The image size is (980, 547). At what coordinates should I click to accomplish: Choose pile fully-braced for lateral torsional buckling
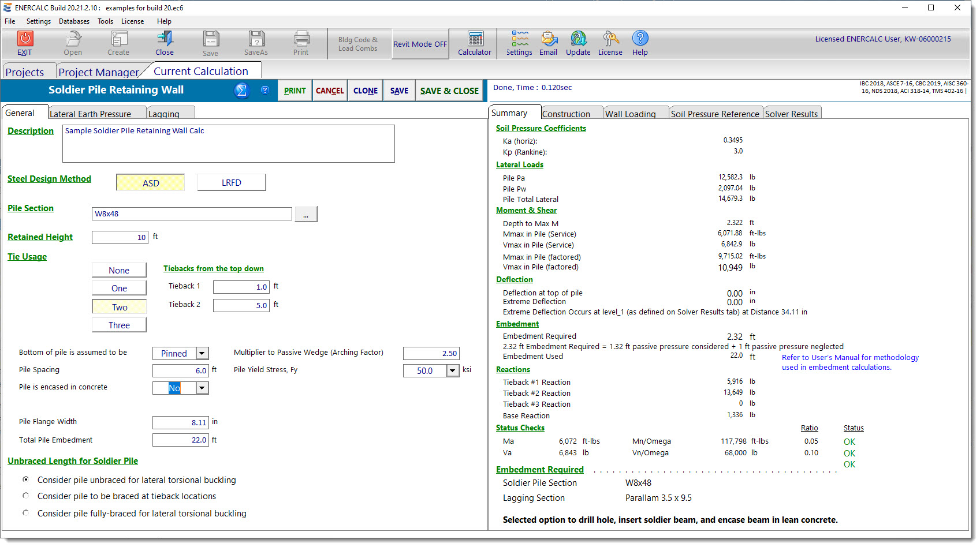tap(26, 513)
